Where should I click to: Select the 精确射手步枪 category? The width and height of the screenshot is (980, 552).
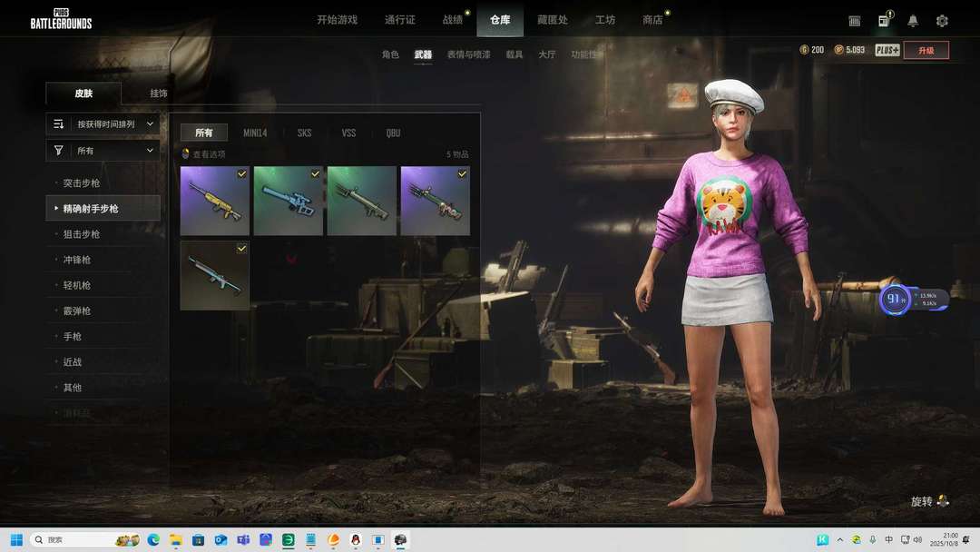coord(103,208)
